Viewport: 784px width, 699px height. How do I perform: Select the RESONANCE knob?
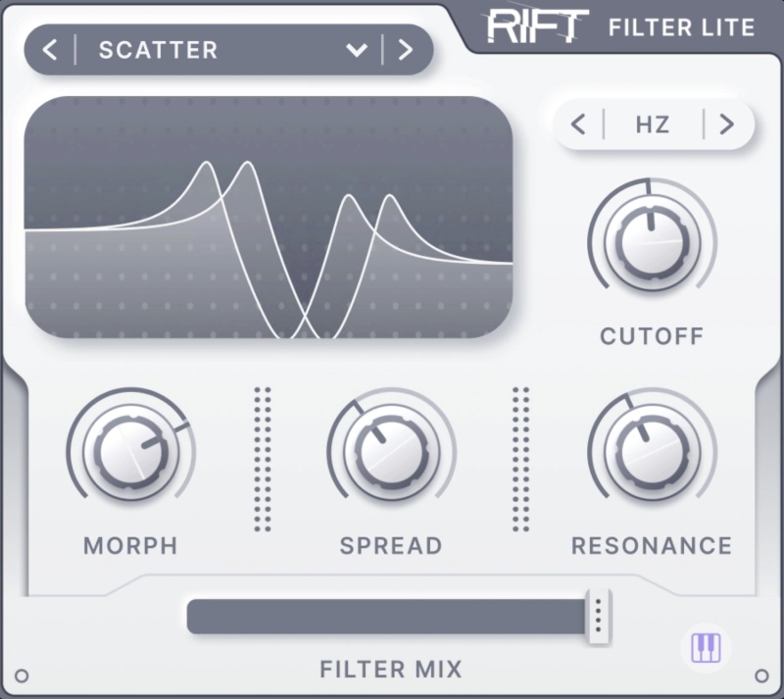pyautogui.click(x=651, y=451)
